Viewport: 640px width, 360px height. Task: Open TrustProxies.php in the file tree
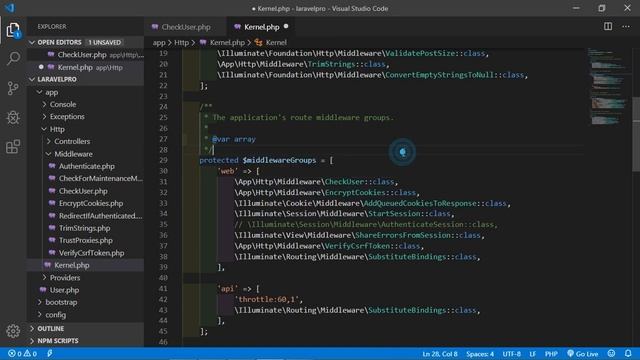pos(86,240)
